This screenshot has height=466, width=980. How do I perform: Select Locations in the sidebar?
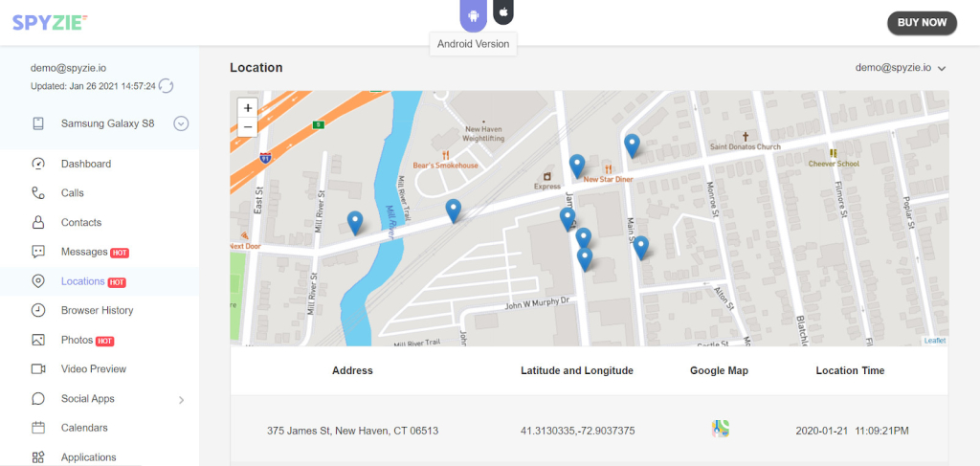pyautogui.click(x=82, y=281)
